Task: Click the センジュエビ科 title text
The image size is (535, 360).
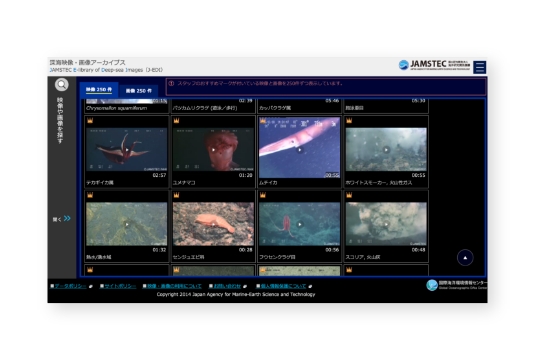Action: (188, 257)
